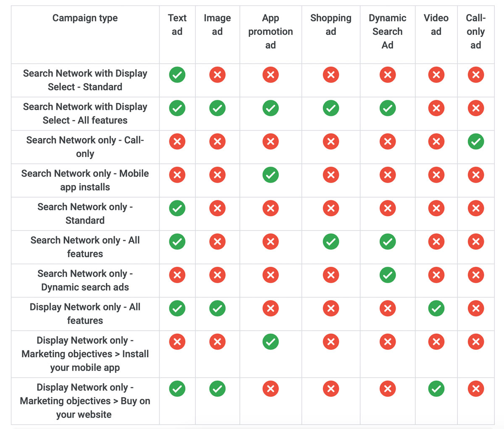Click red X for Image ad in Display Select - Standard
The height and width of the screenshot is (429, 504).
218,75
